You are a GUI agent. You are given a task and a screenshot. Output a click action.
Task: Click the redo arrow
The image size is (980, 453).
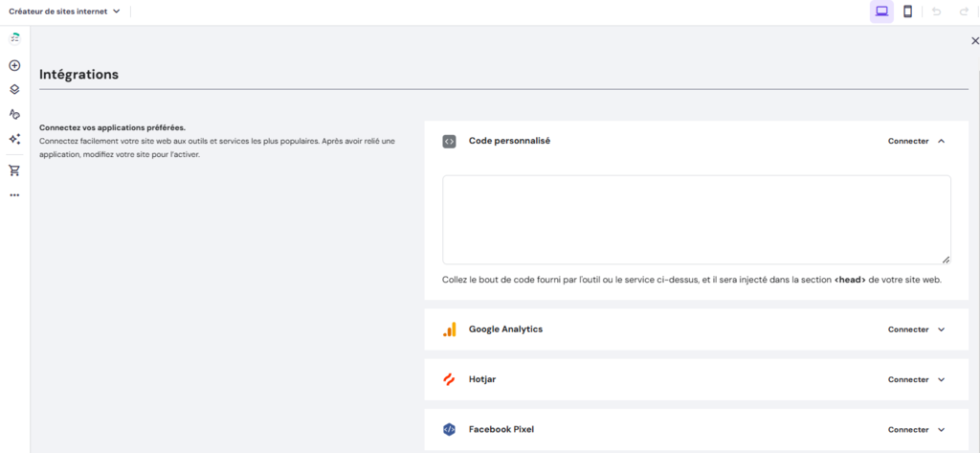coord(962,11)
